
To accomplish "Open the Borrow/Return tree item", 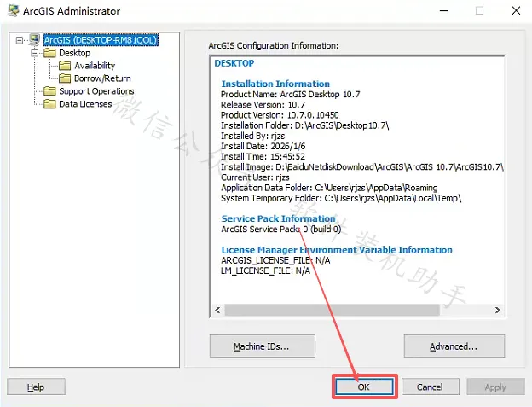I will (x=102, y=78).
